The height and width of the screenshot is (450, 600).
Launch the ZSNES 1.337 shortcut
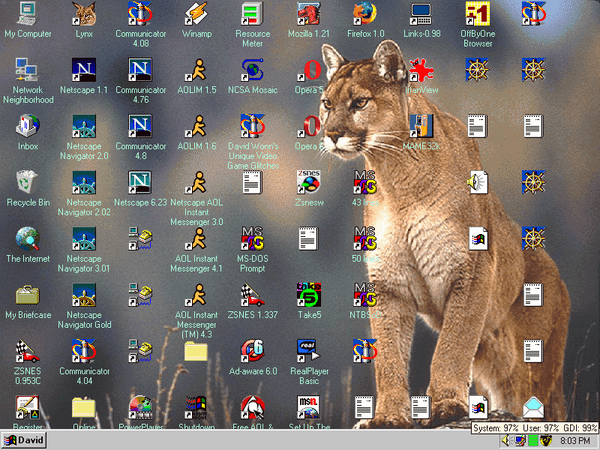point(253,295)
